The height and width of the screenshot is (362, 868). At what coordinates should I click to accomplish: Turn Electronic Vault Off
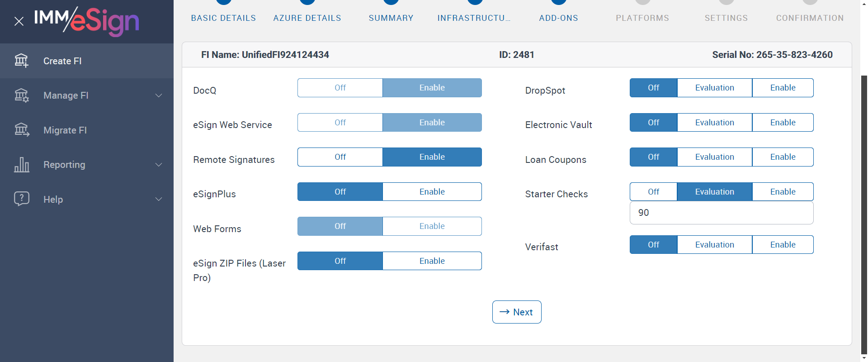pos(654,123)
